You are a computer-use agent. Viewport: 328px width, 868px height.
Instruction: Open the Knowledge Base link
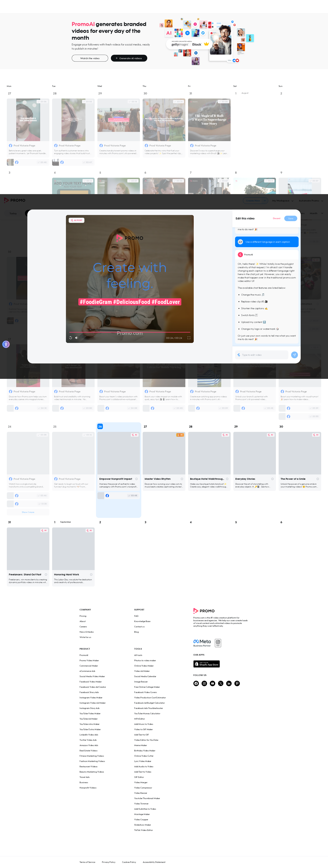(142, 621)
